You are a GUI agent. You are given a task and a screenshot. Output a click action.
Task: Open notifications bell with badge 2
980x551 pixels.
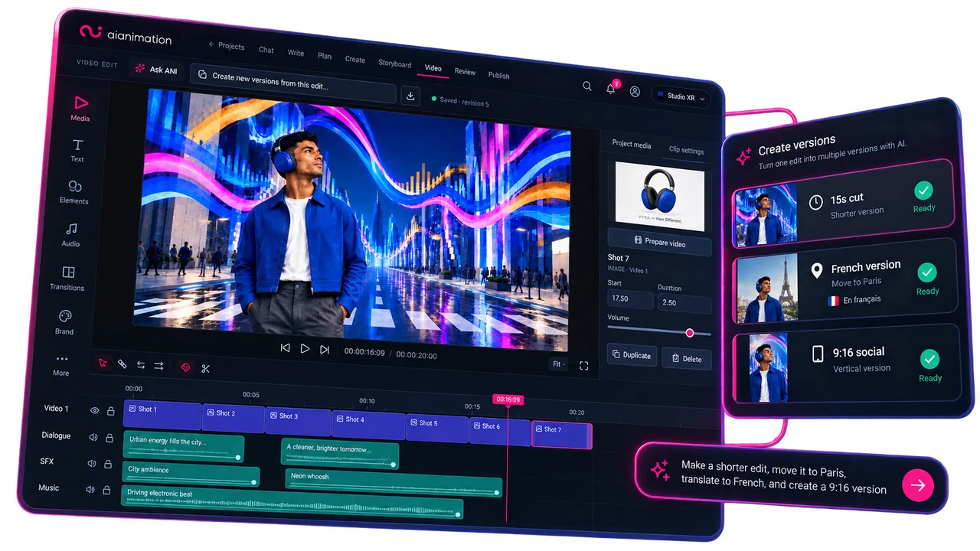coord(611,89)
